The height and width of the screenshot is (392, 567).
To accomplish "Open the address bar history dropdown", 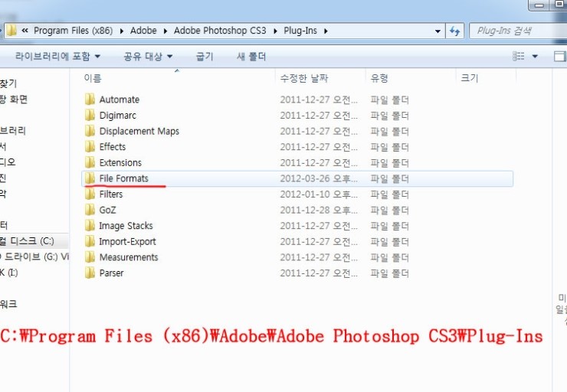I will pos(438,31).
